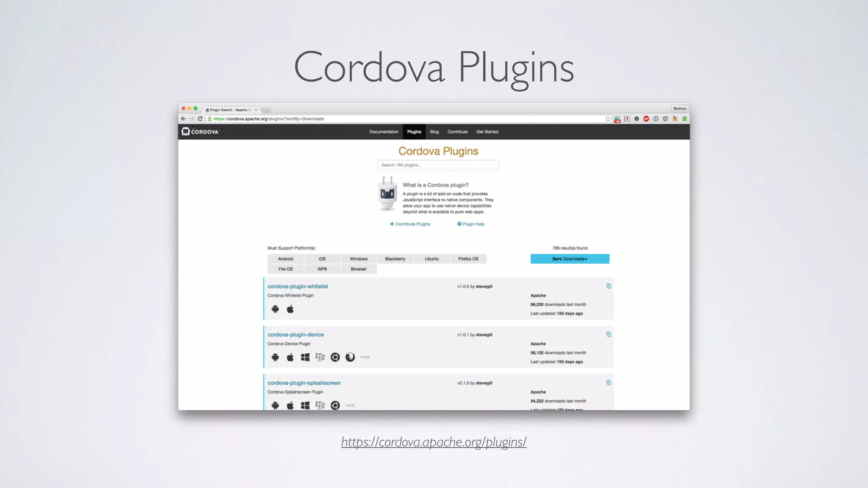Click the Cordova logo in header
The image size is (868, 488).
pos(200,132)
